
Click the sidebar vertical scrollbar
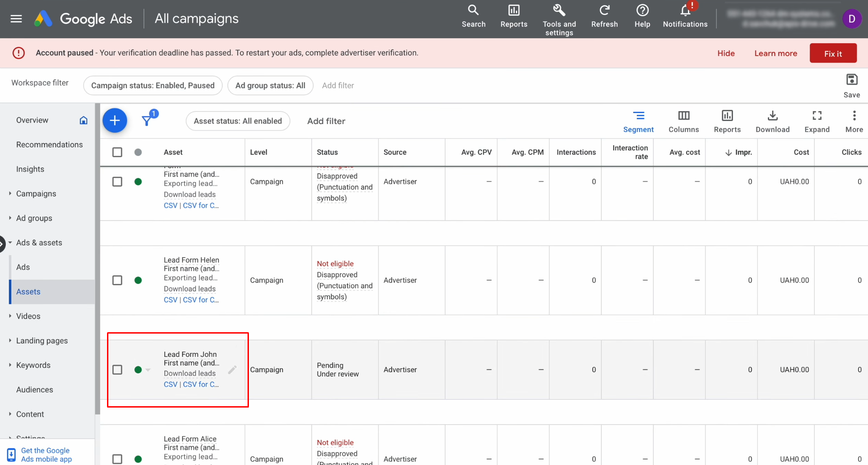click(97, 260)
